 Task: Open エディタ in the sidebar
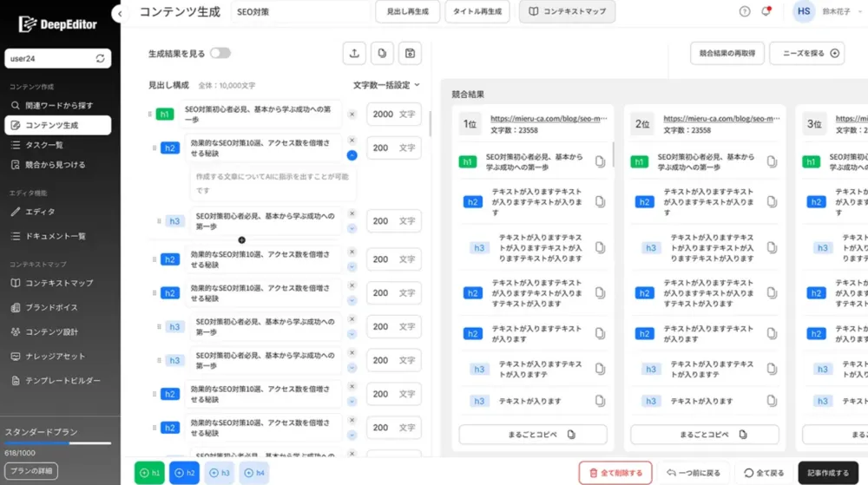[x=57, y=212]
